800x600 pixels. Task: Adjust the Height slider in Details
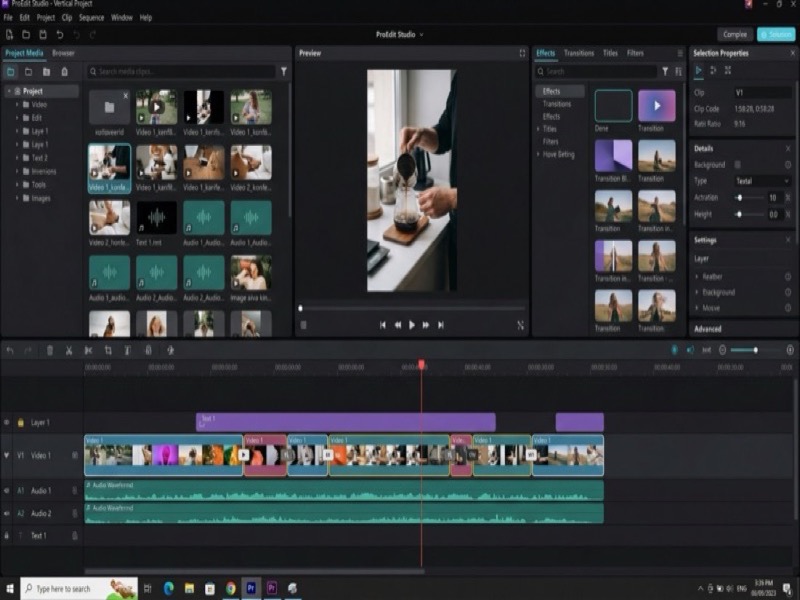(x=742, y=214)
